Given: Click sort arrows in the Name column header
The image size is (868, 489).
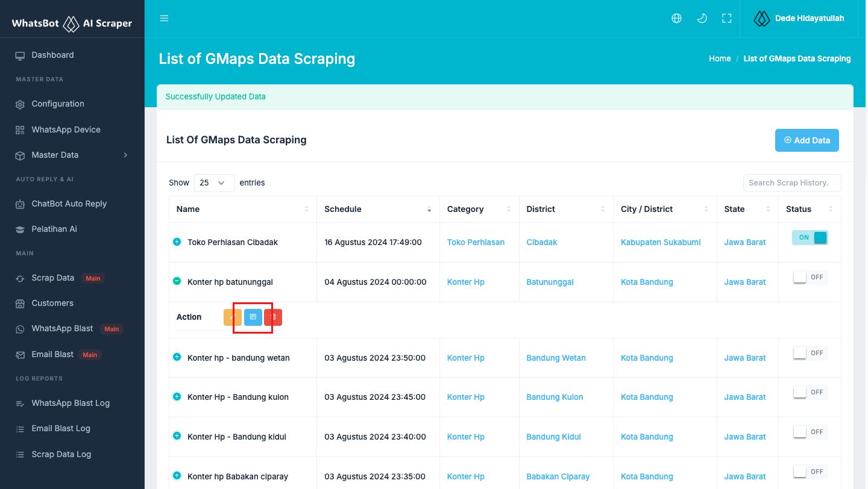Looking at the screenshot, I should [x=306, y=210].
